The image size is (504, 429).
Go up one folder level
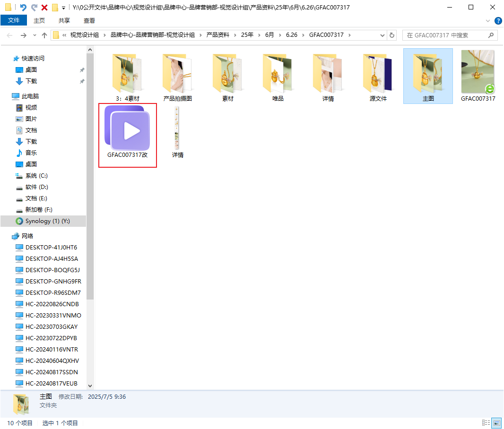[44, 35]
